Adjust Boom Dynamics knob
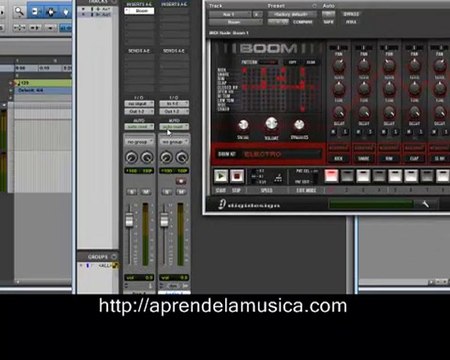450x360 pixels. [x=299, y=125]
